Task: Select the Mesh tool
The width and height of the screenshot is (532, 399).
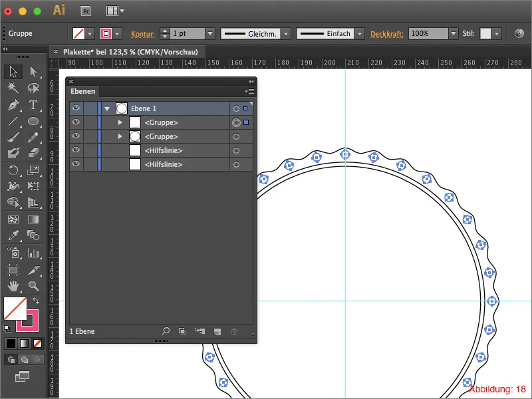Action: [x=13, y=219]
